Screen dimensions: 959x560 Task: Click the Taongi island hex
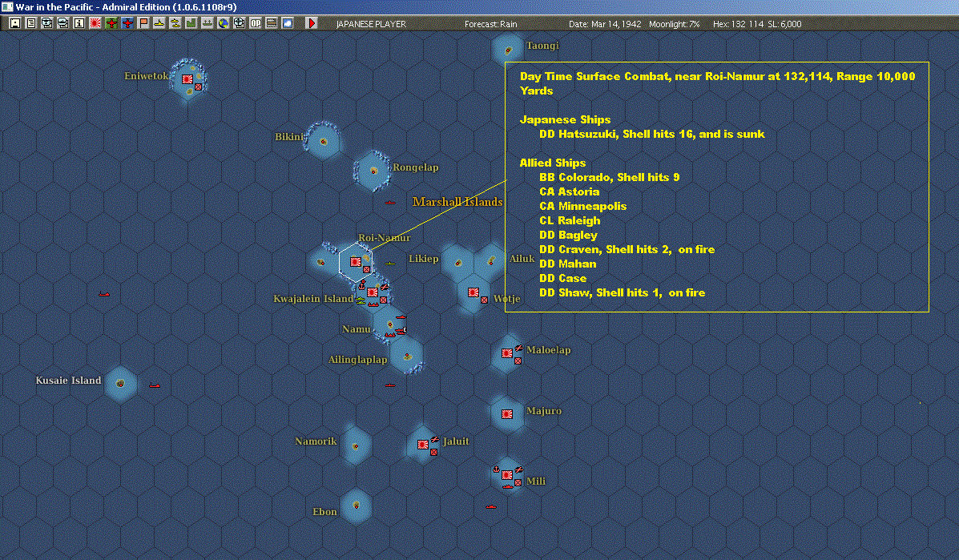(x=508, y=50)
